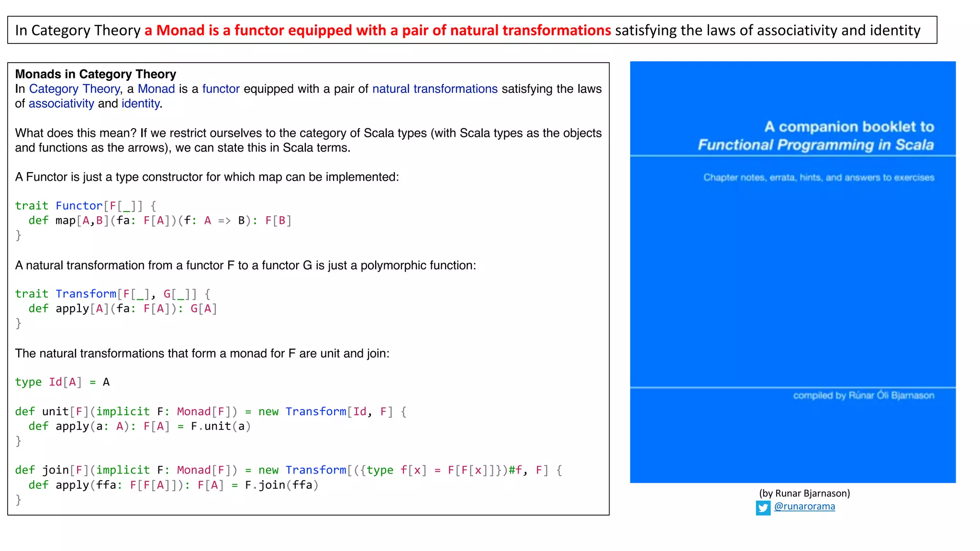The image size is (980, 551).
Task: Click code line 'trait Functor[F[_]] {'
Action: (x=86, y=206)
